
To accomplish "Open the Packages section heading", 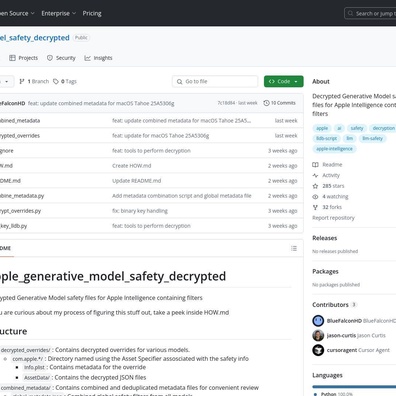I will click(x=325, y=271).
